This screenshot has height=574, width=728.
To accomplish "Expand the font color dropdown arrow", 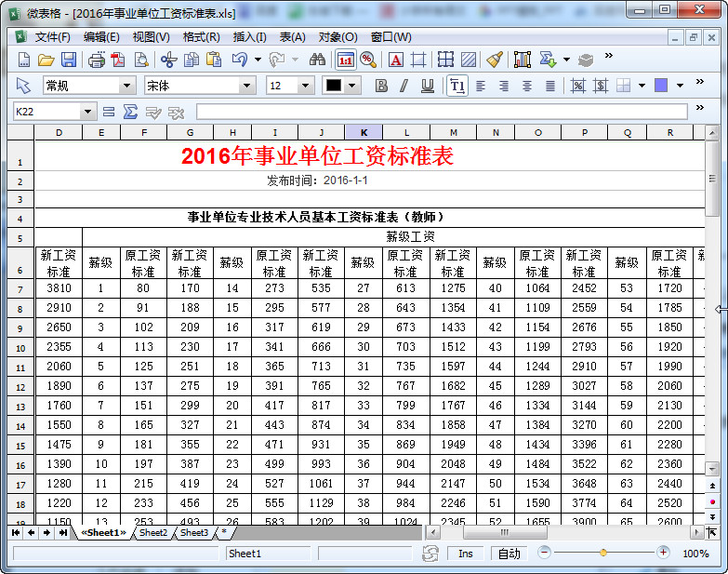I will (x=352, y=86).
